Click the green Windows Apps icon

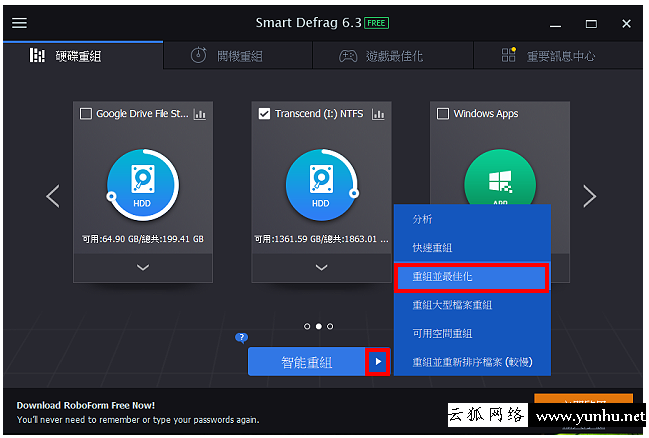click(500, 177)
